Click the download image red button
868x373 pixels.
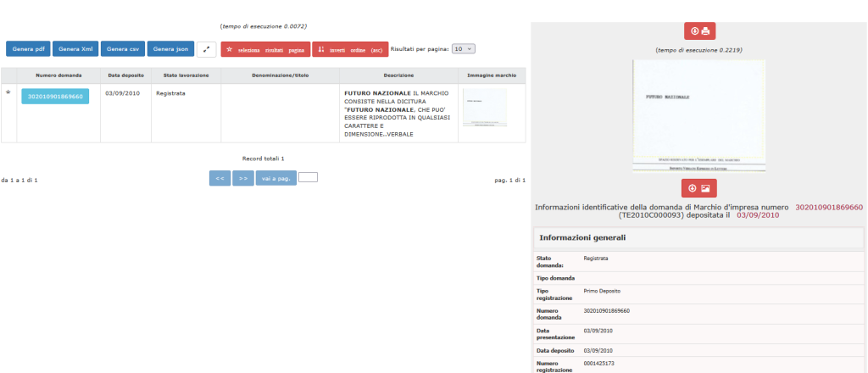pos(699,187)
